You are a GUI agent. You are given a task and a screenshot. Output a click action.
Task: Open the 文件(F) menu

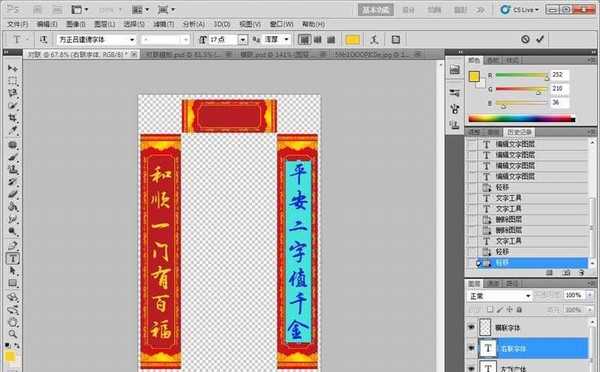18,24
